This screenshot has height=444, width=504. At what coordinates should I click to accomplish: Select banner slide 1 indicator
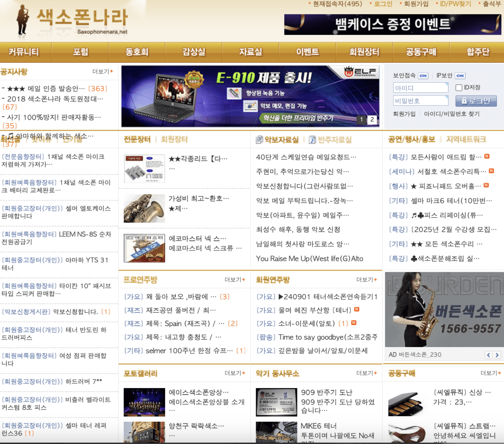pos(361,120)
